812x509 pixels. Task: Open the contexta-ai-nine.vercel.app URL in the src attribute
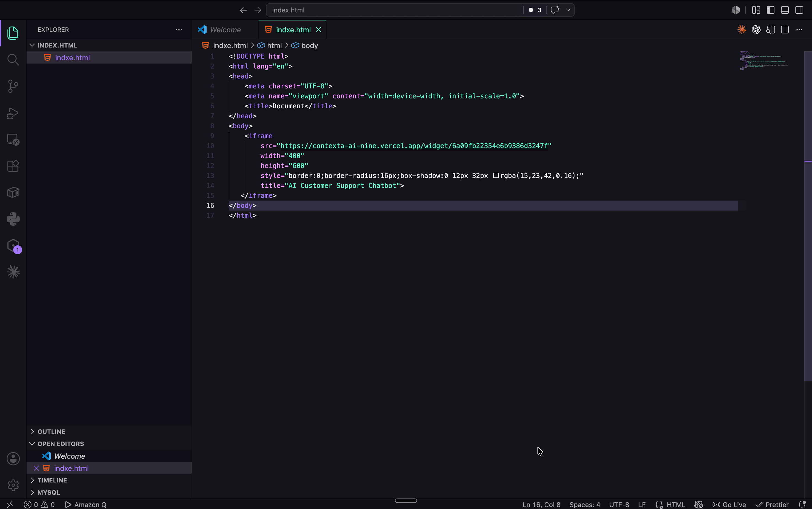coord(414,146)
